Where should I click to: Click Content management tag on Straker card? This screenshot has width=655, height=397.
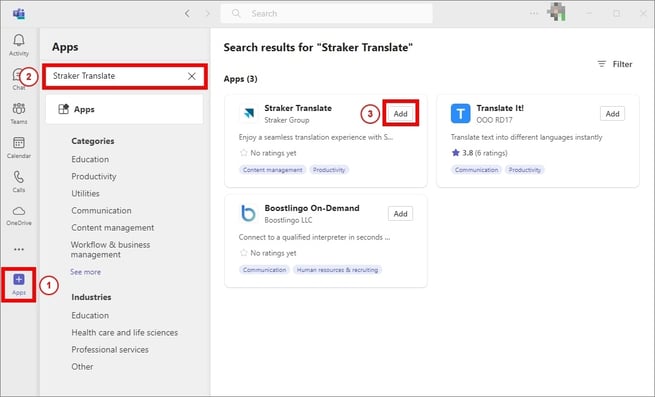[x=272, y=170]
